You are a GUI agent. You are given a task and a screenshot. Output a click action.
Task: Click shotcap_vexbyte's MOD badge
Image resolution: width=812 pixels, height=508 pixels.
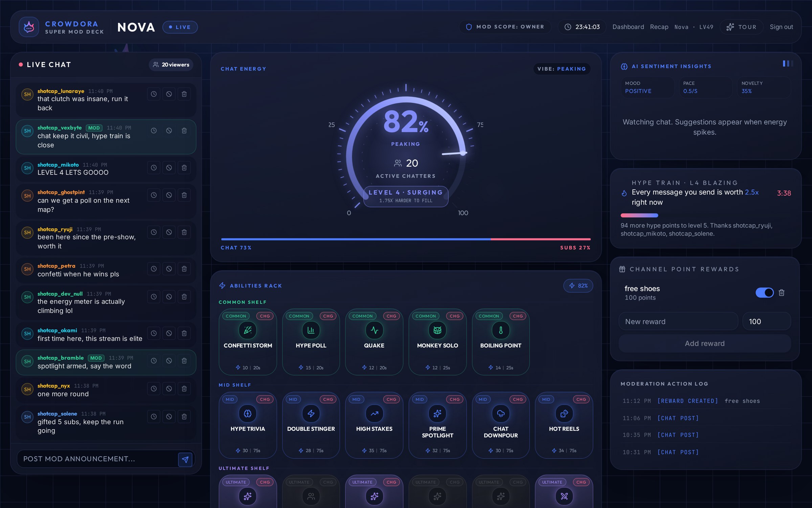pyautogui.click(x=94, y=128)
